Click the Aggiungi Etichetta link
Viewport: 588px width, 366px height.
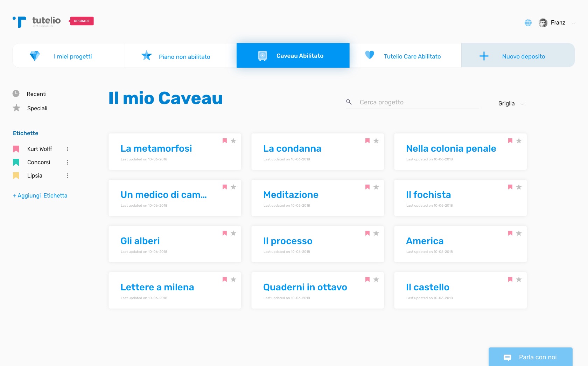pos(40,196)
